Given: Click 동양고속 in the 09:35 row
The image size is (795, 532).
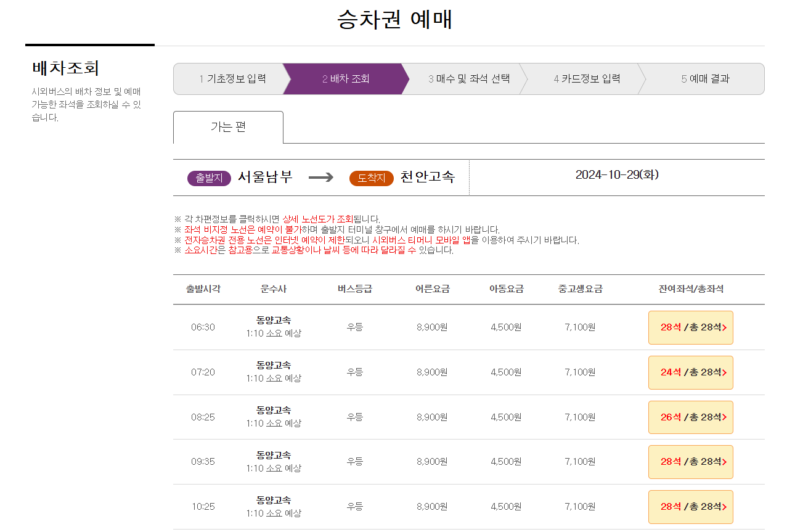Looking at the screenshot, I should (274, 455).
